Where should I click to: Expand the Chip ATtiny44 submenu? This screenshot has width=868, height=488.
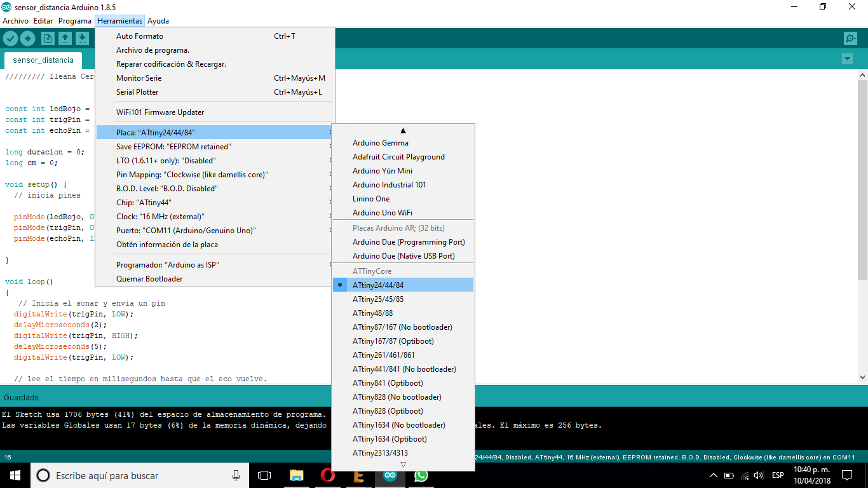(x=215, y=203)
